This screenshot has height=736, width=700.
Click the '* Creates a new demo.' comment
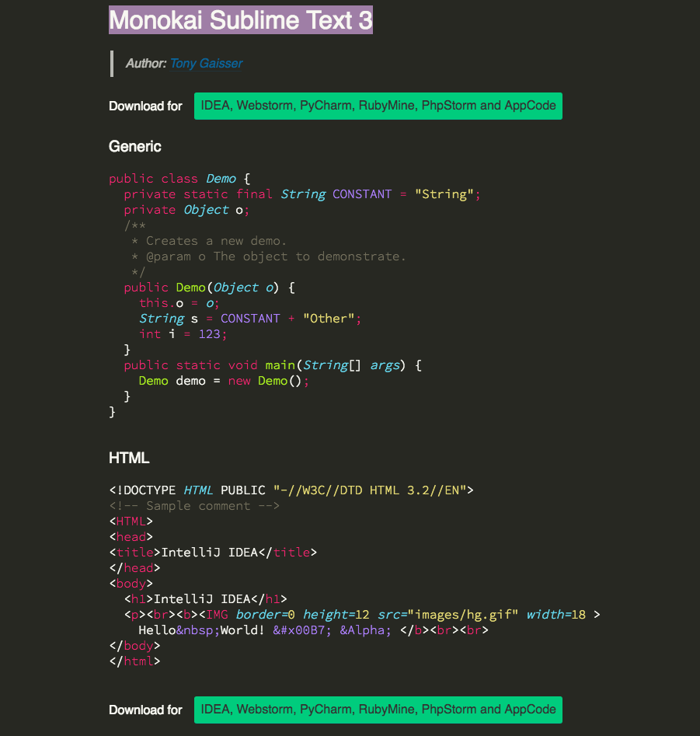tap(209, 241)
